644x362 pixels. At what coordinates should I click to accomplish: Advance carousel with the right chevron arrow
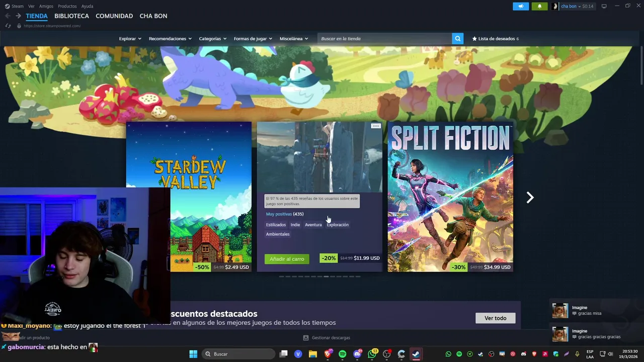click(x=530, y=198)
